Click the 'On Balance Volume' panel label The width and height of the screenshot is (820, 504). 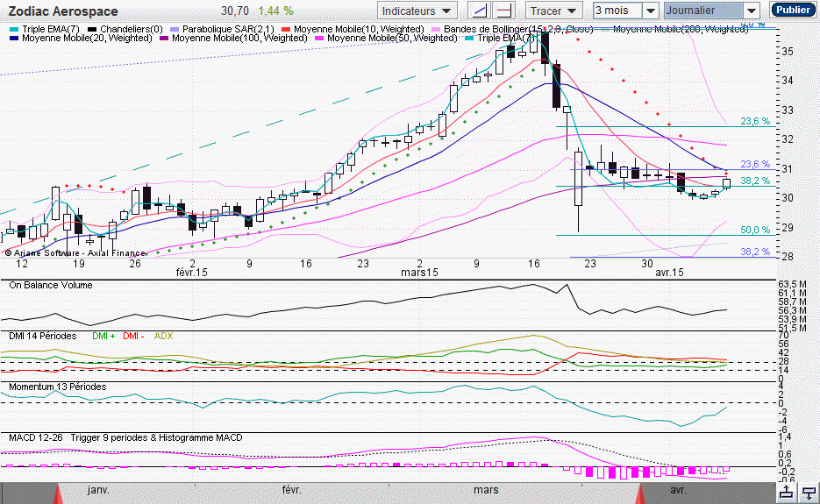(x=51, y=286)
